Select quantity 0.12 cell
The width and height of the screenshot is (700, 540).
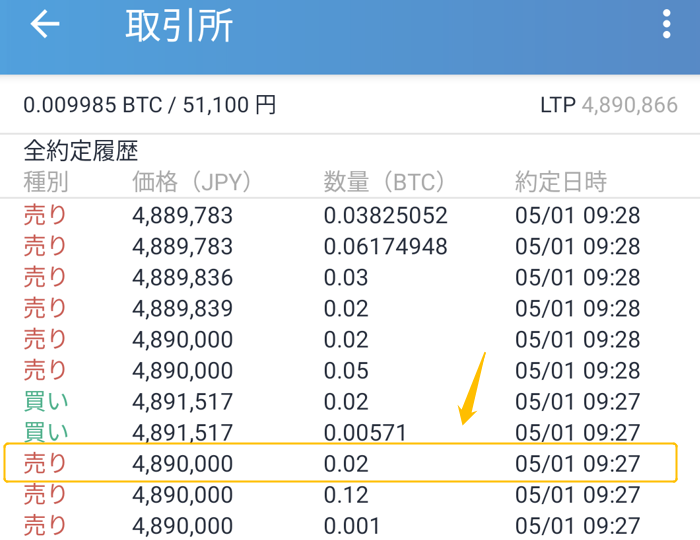click(346, 494)
